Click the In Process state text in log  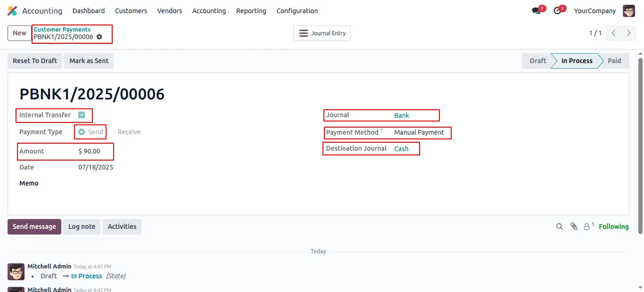coord(87,276)
